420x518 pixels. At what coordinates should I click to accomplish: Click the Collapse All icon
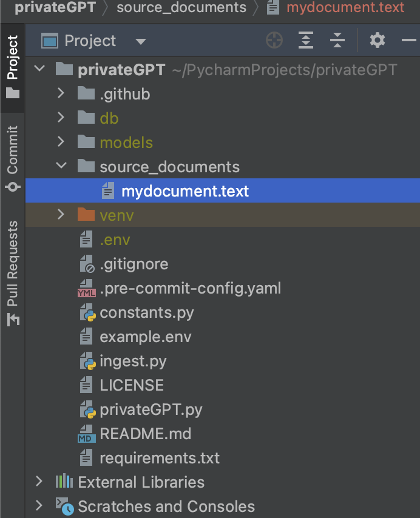[334, 41]
